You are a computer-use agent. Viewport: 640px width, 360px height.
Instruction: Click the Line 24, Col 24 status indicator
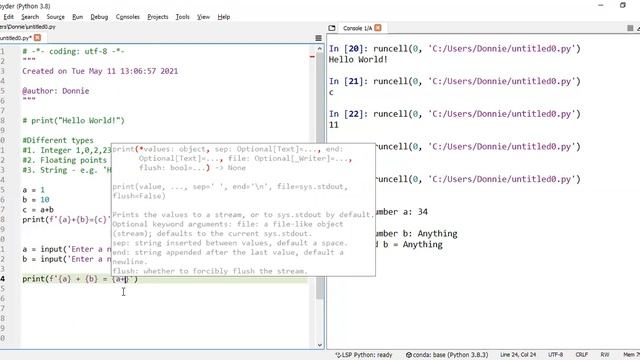518,355
